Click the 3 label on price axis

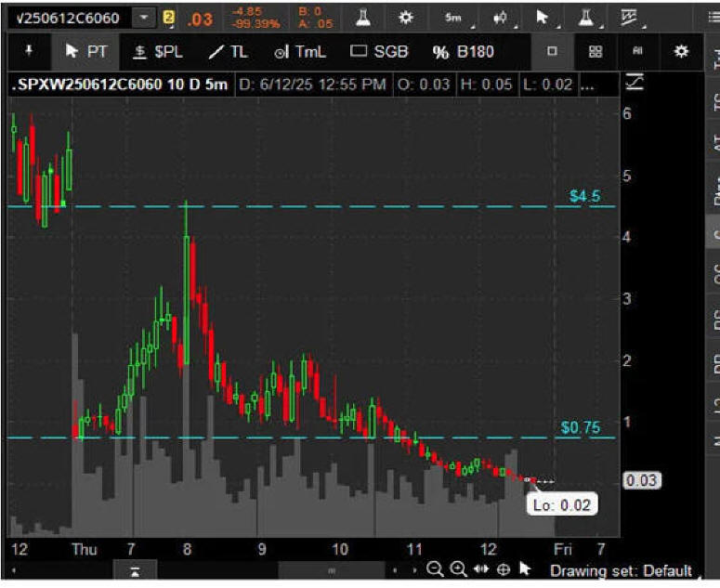click(627, 299)
